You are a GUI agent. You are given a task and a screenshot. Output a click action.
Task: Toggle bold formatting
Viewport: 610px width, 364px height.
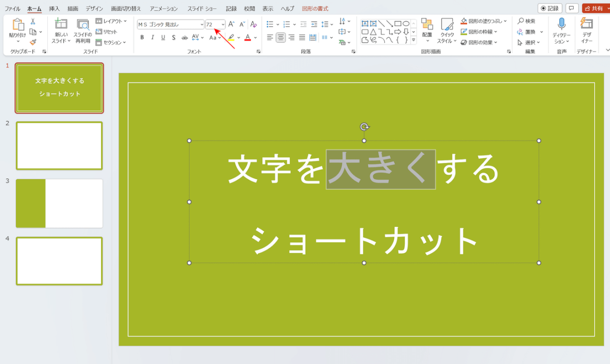click(x=142, y=37)
